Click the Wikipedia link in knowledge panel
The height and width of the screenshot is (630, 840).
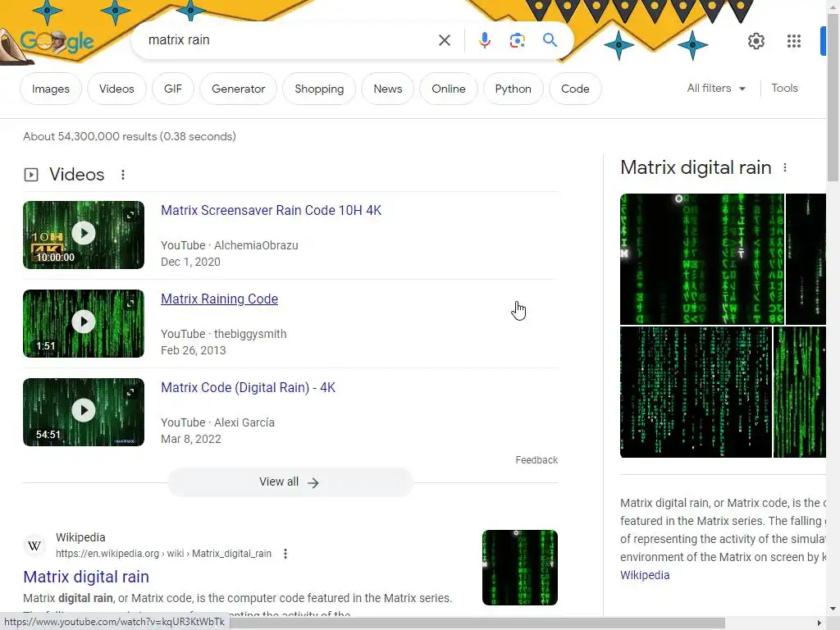[645, 575]
